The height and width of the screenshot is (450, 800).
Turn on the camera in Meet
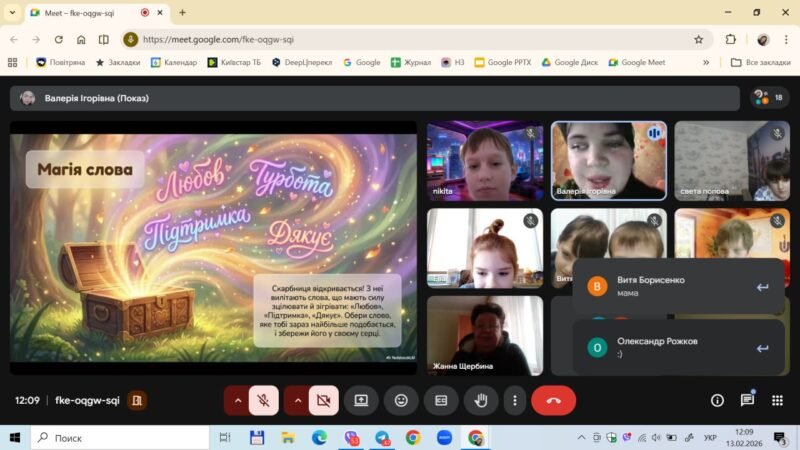pyautogui.click(x=324, y=400)
